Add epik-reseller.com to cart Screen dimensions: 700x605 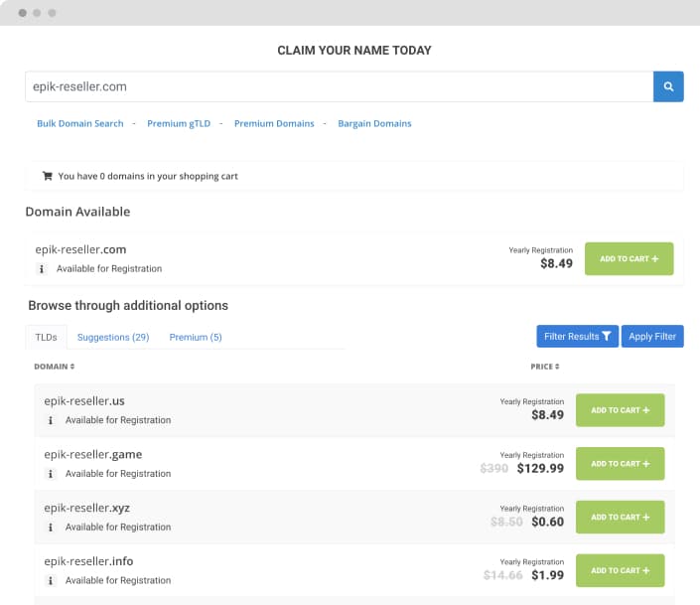[630, 258]
